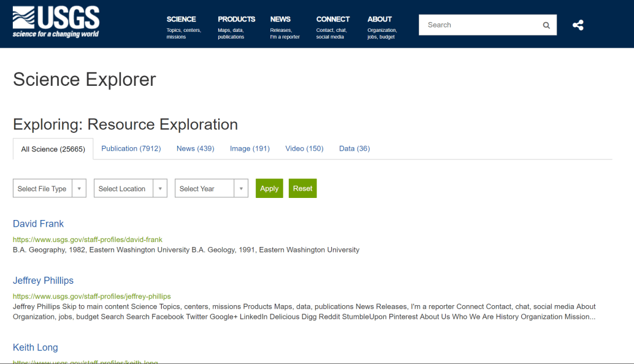Open the David Frank profile link

(38, 224)
